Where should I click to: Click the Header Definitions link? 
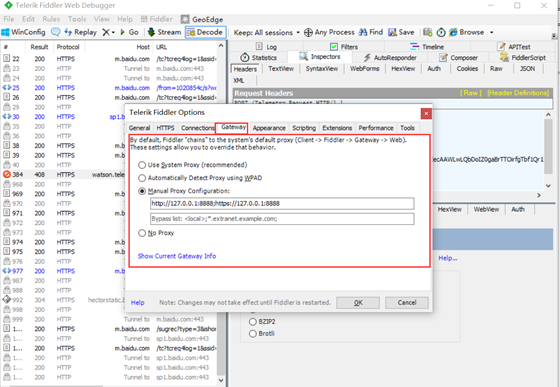coord(518,93)
